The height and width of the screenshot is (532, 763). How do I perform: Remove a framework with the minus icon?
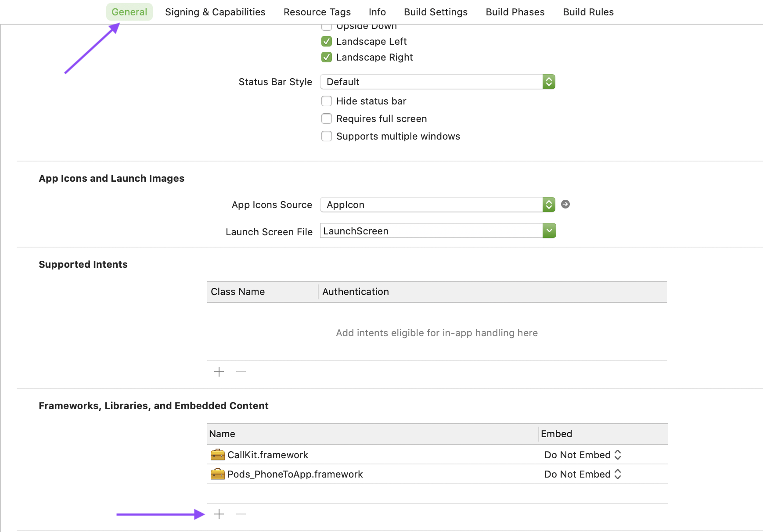pos(241,514)
